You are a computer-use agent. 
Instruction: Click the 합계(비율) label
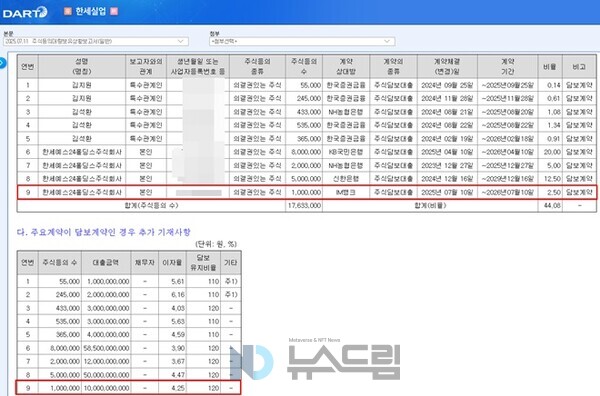[430, 205]
